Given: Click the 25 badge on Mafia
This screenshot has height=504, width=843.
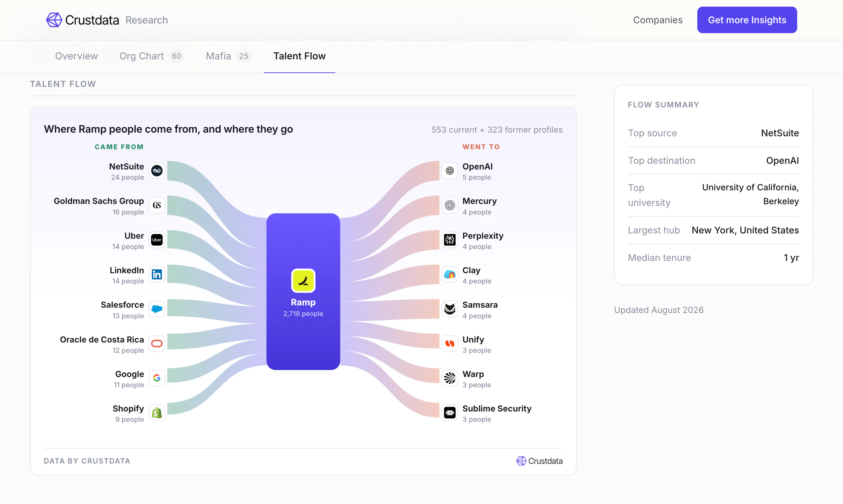Looking at the screenshot, I should point(244,56).
